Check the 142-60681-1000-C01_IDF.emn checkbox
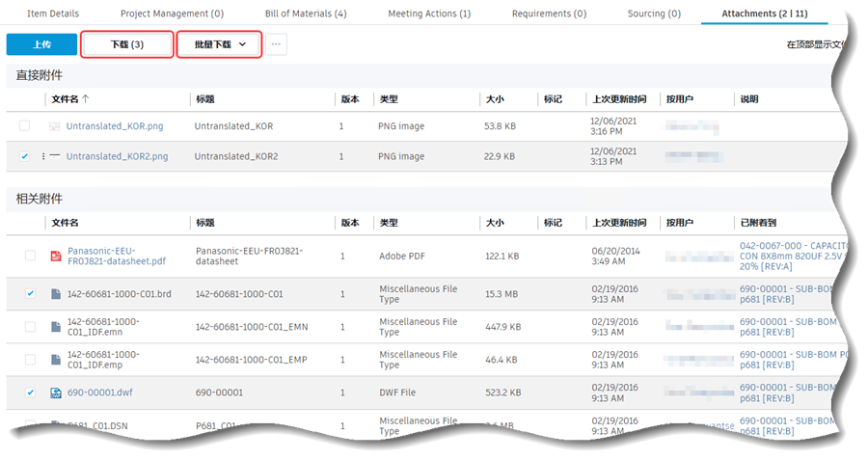This screenshot has width=868, height=460. pos(30,327)
